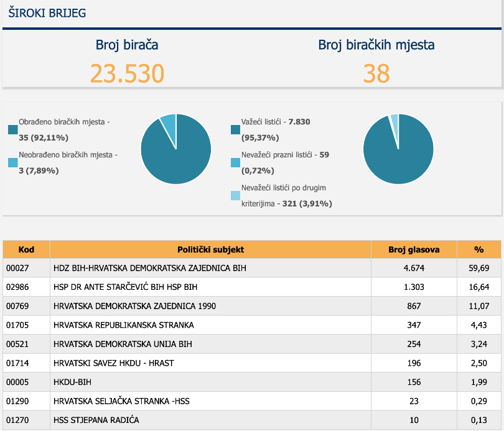
Task: Click the Kod column header
Action: coord(26,249)
